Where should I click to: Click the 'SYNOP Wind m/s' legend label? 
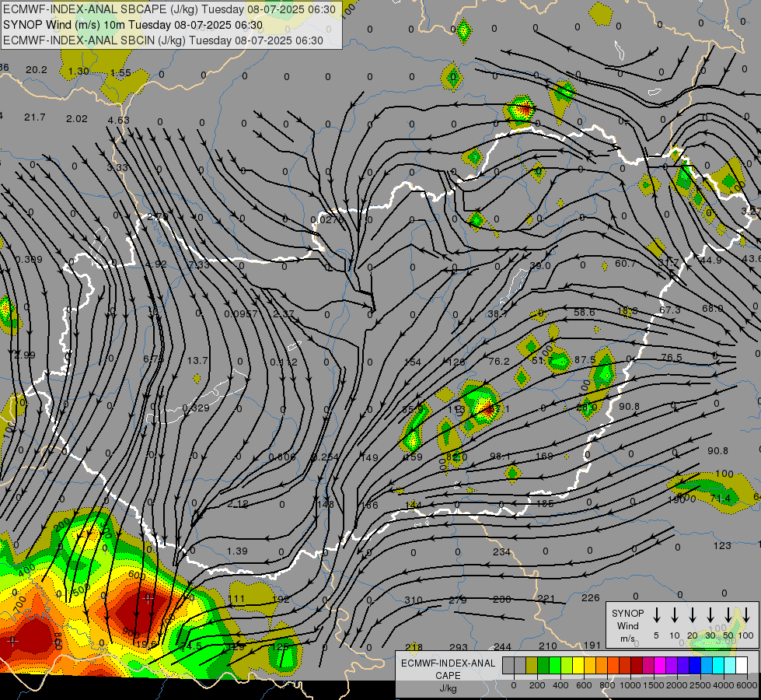627,625
